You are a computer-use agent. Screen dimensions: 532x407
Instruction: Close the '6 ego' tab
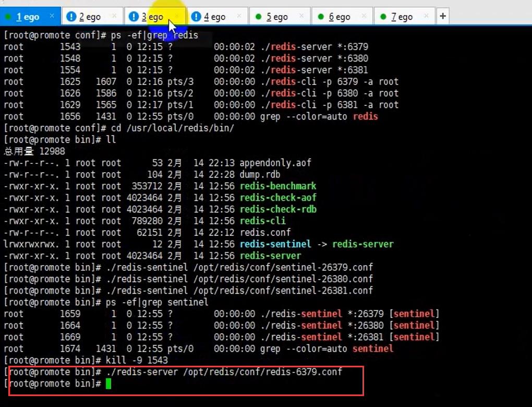pyautogui.click(x=364, y=16)
